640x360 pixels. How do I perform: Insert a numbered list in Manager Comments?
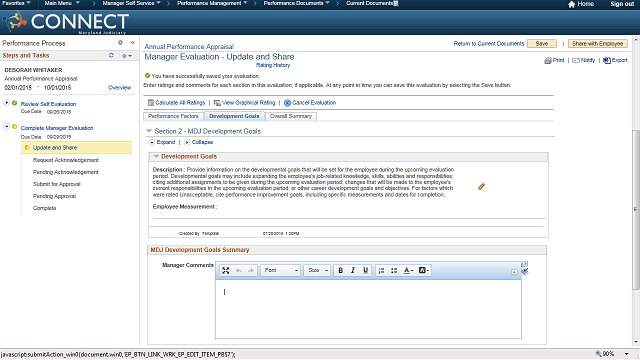[x=381, y=270]
